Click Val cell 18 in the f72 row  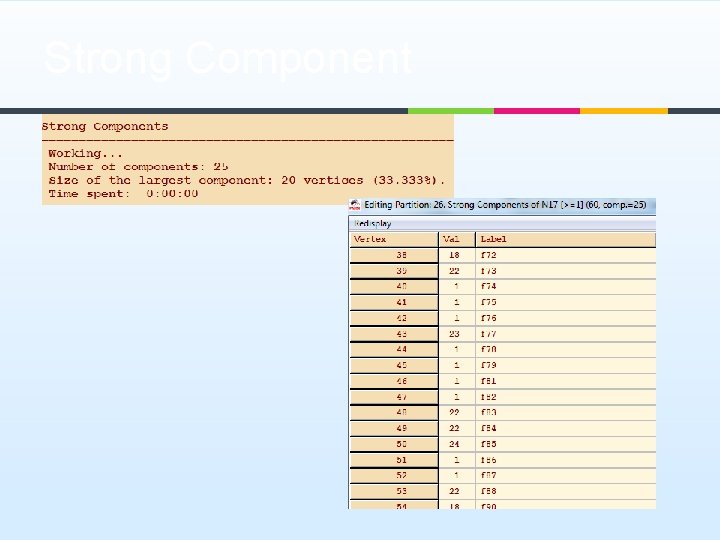pos(457,255)
